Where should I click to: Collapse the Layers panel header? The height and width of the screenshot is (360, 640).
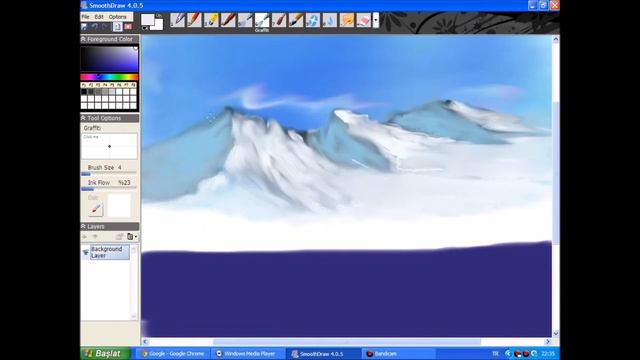(x=110, y=227)
